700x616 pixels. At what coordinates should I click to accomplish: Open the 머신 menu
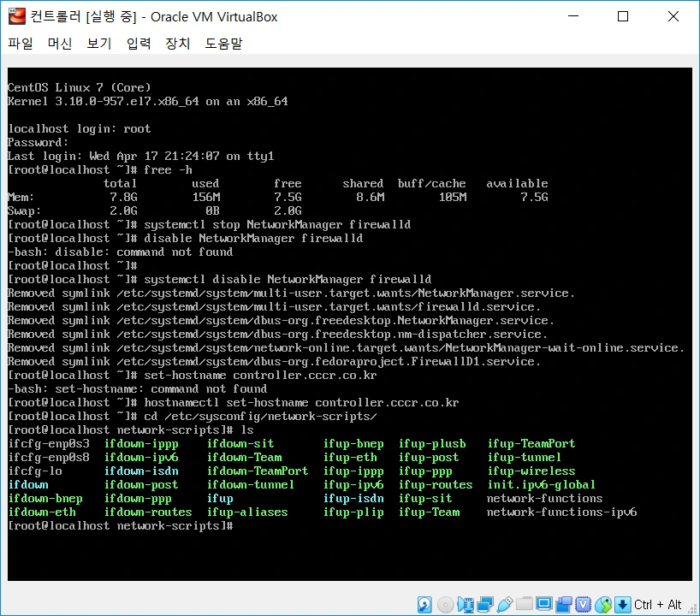pos(60,44)
